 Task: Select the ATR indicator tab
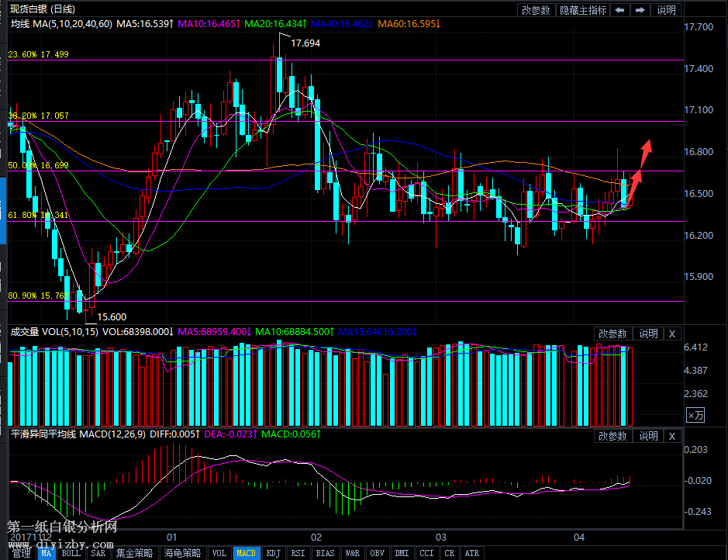point(471,553)
